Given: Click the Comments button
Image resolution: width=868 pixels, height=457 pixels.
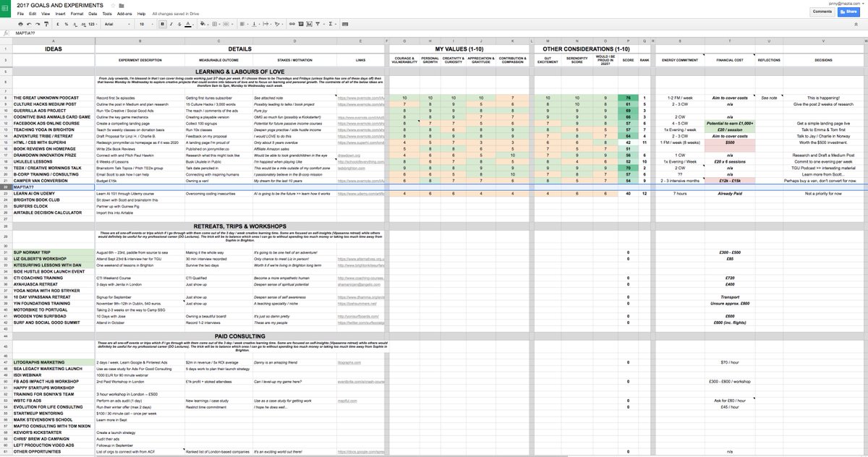Looking at the screenshot, I should pos(822,12).
